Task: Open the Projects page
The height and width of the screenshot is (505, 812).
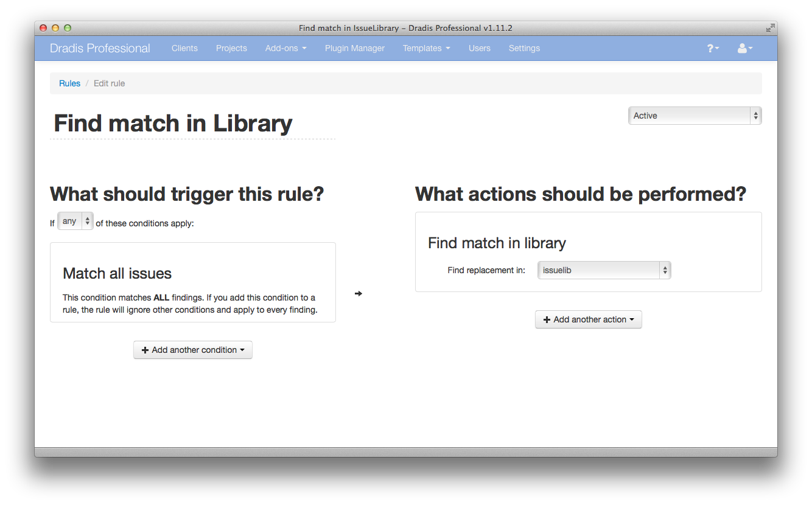Action: coord(231,48)
